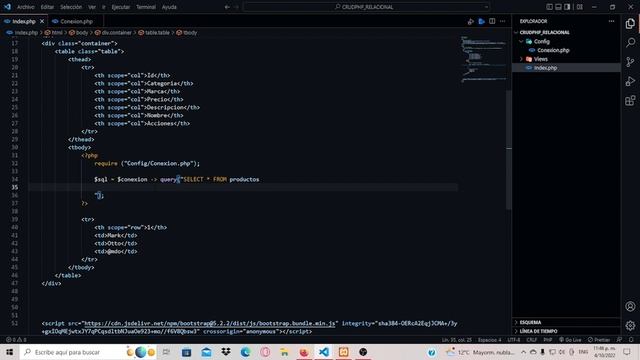640x360 pixels.
Task: Click the Prettier status button
Action: point(599,340)
